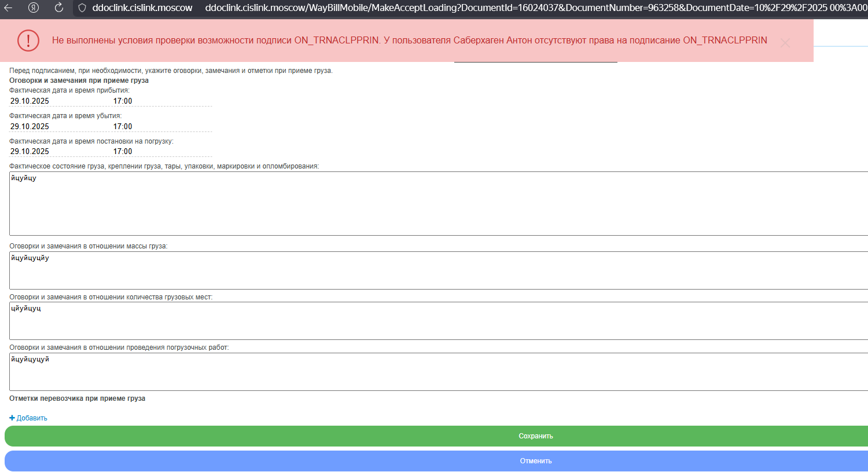Edit the actual arrival time field
The image size is (868, 472).
162,101
